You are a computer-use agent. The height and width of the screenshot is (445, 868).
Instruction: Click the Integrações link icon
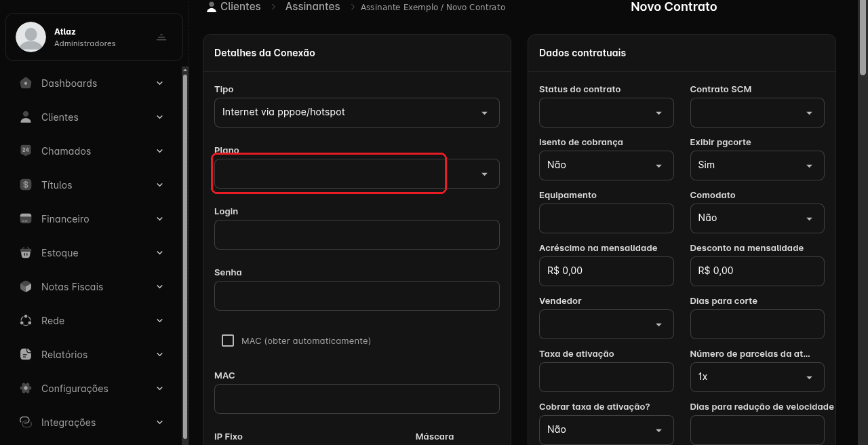tap(26, 422)
